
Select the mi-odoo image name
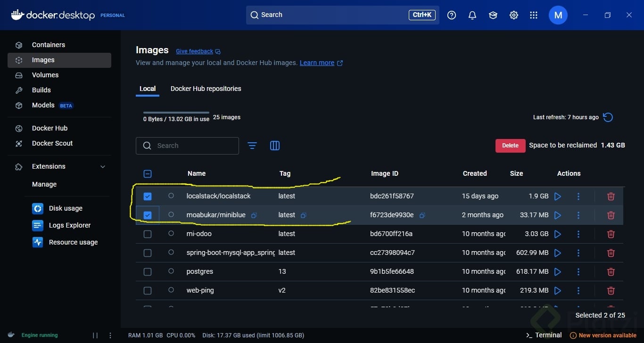tap(199, 234)
